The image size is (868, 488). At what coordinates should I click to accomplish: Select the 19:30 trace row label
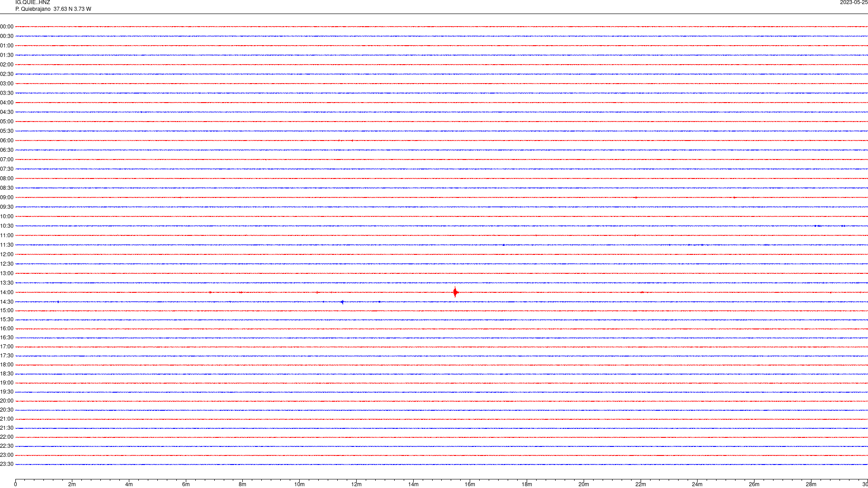click(x=7, y=392)
